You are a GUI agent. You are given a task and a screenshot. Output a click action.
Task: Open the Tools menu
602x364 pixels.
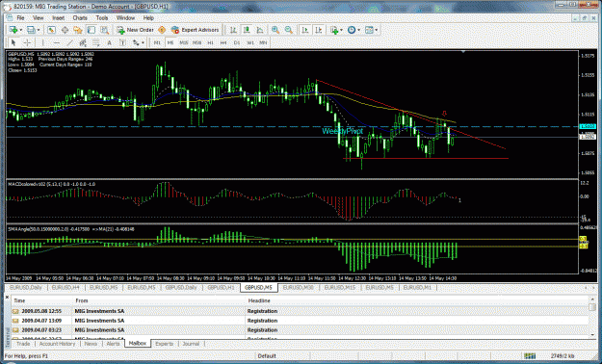point(102,17)
